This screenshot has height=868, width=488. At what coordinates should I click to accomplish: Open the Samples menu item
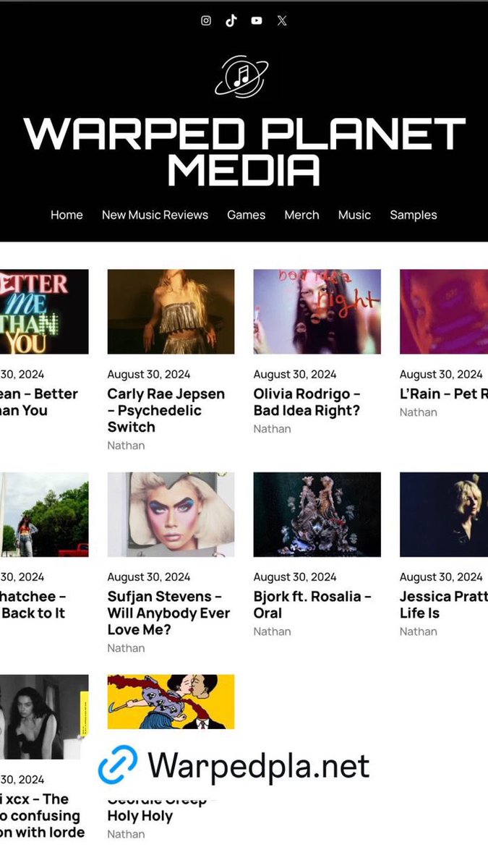coord(414,215)
